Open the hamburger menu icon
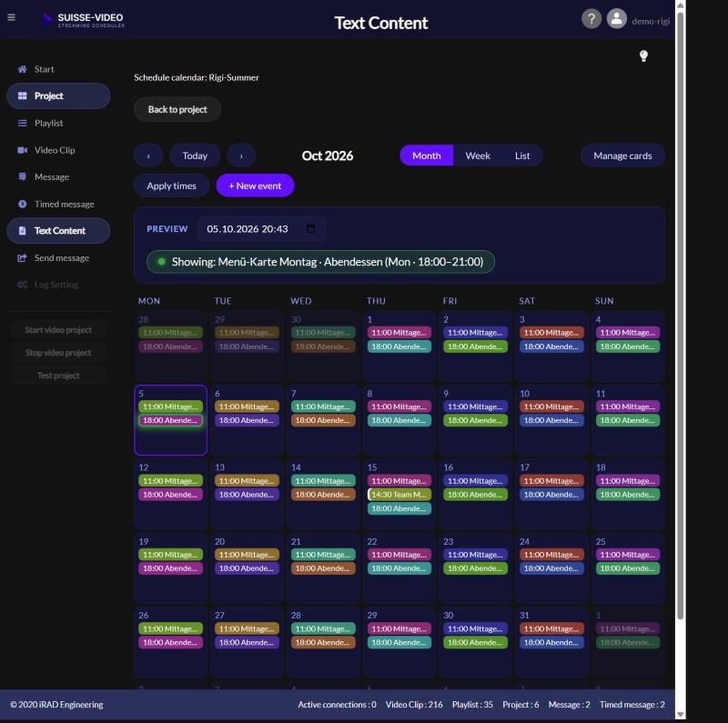Viewport: 728px width, 723px height. pyautogui.click(x=12, y=17)
